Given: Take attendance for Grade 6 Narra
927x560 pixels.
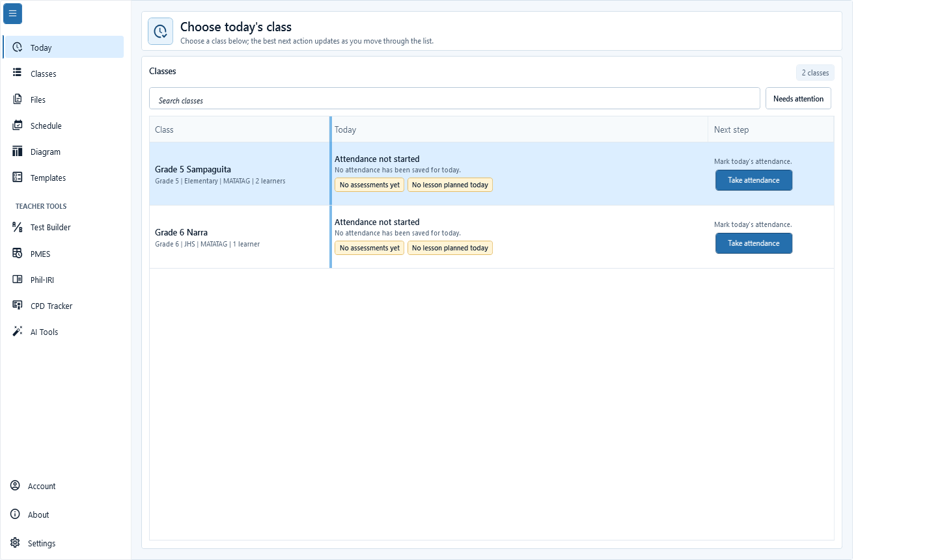Looking at the screenshot, I should (754, 243).
